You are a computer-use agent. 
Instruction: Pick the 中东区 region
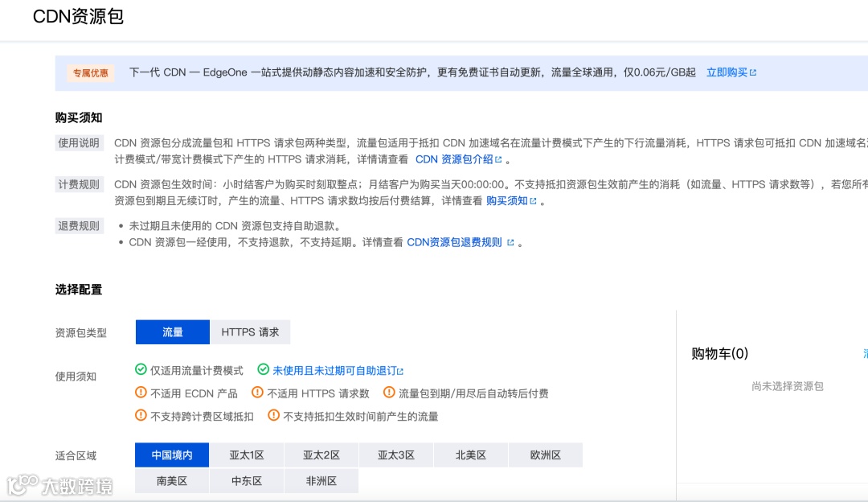[x=247, y=481]
